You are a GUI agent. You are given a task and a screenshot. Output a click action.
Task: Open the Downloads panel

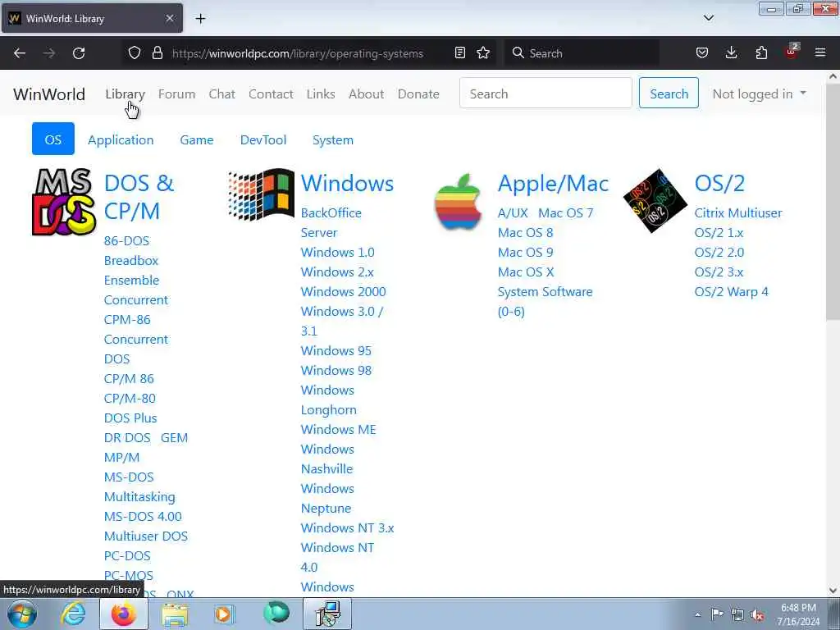point(731,52)
